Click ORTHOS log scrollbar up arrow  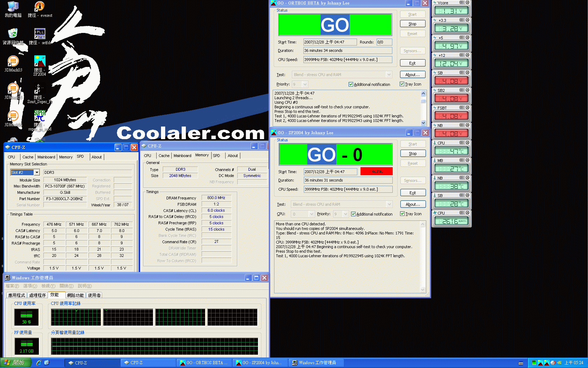click(x=423, y=93)
